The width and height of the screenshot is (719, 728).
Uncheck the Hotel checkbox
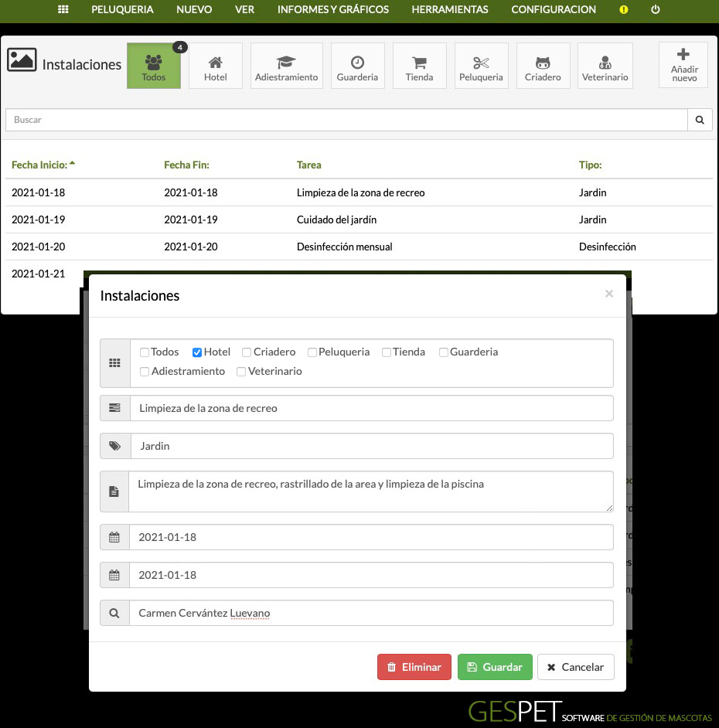pyautogui.click(x=197, y=352)
